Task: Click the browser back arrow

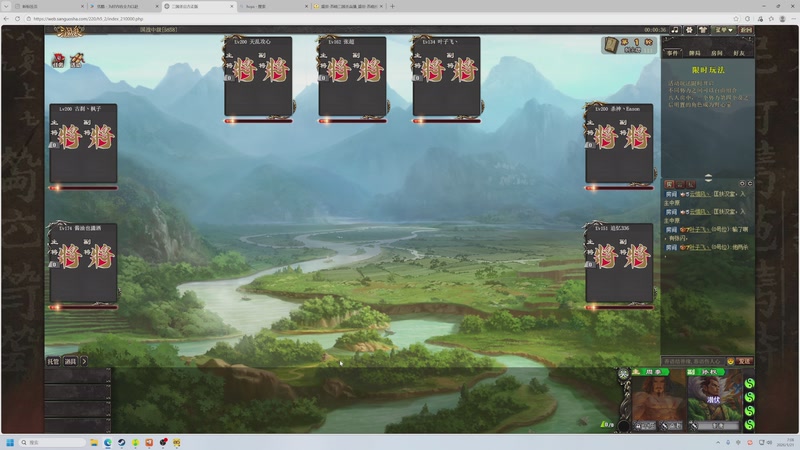Action: [6, 18]
